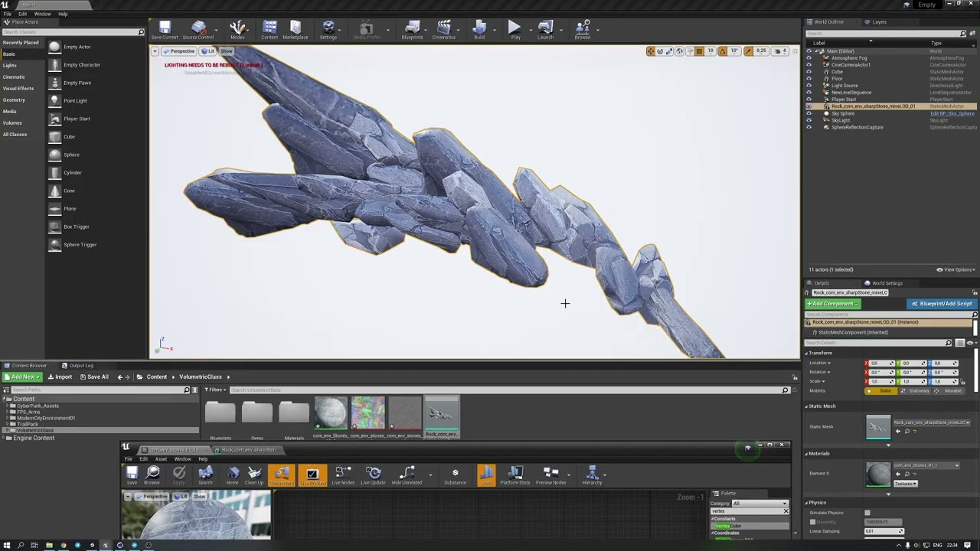
Task: Open editor Settings toolbar icon
Action: click(328, 30)
